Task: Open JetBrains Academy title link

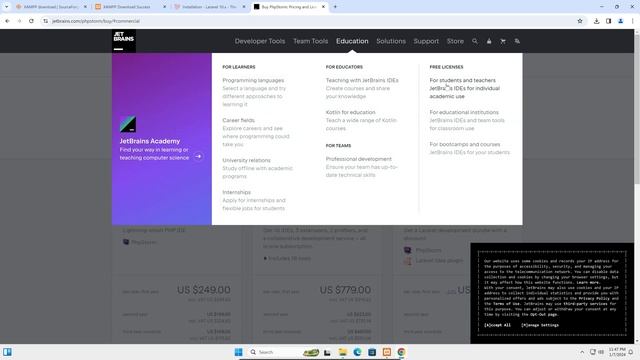Action: 150,141
